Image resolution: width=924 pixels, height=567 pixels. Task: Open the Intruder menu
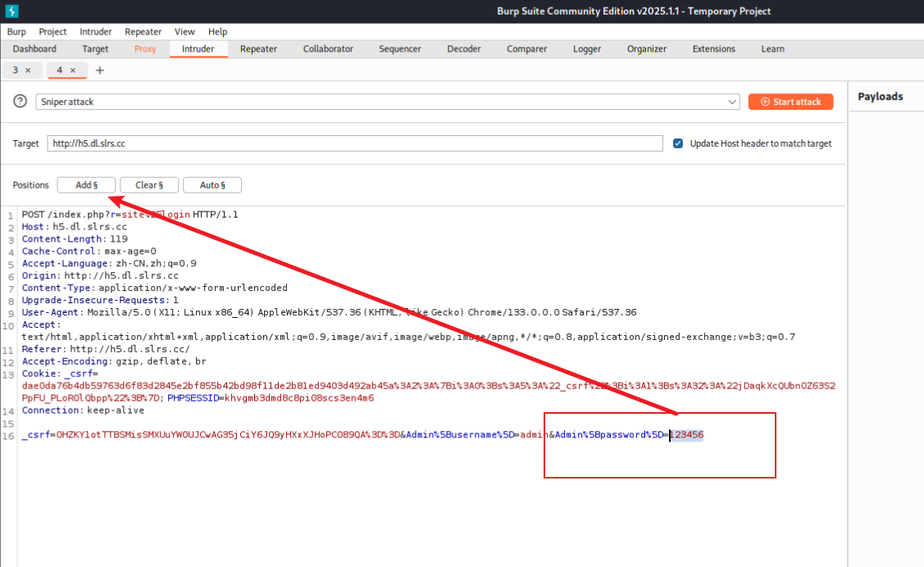(x=96, y=32)
